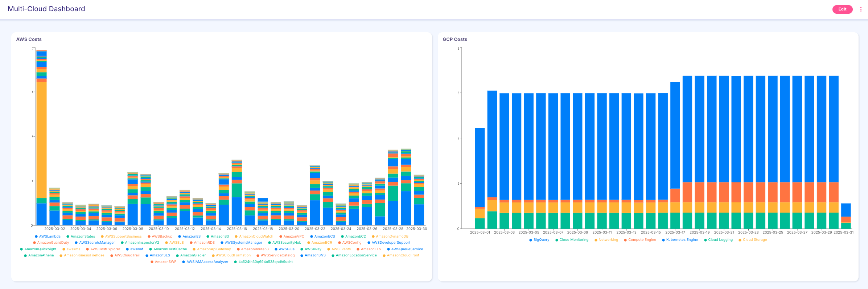Toggle the AWSLambda legend series
This screenshot has width=868, height=289.
pos(49,236)
